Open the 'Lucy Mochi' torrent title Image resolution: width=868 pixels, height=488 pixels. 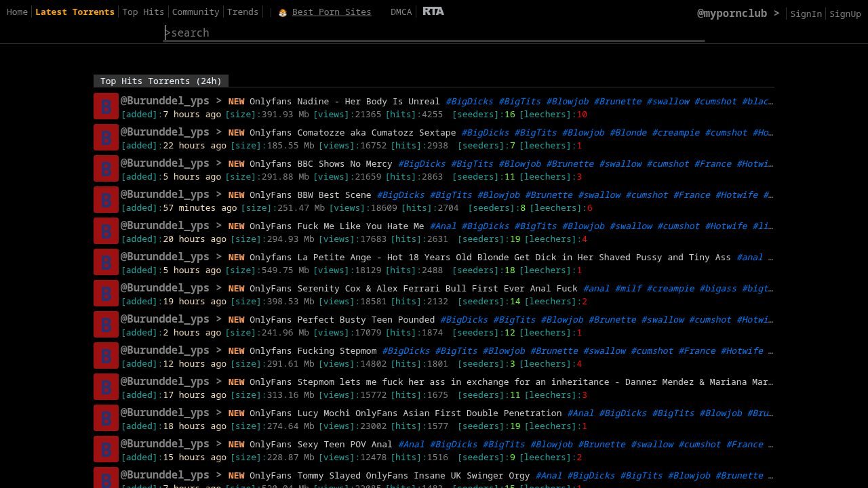[x=406, y=413]
